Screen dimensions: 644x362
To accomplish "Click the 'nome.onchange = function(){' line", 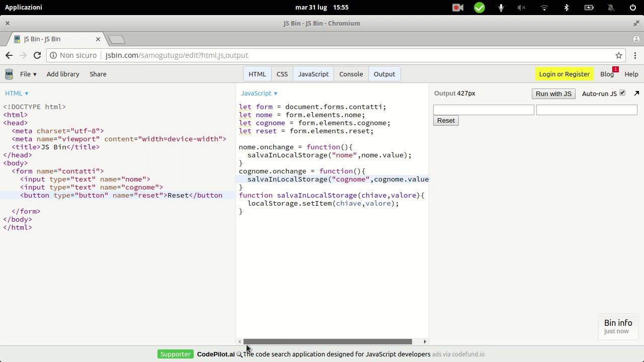I will pos(296,147).
